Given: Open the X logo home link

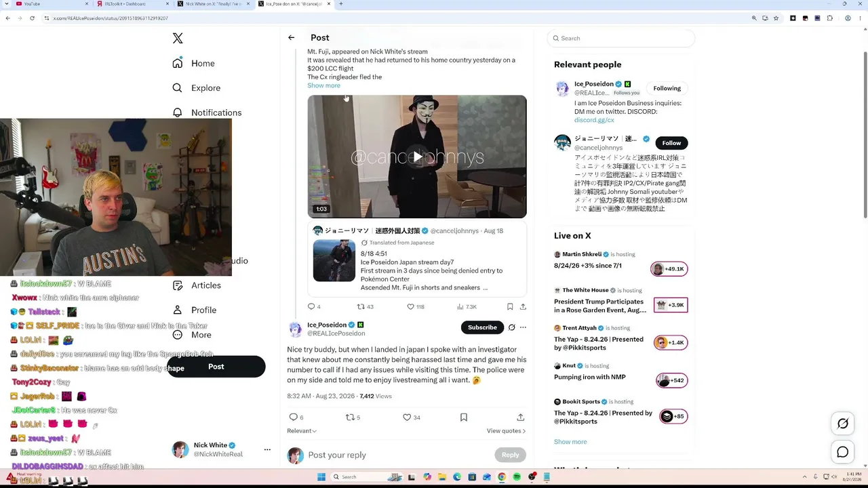Looking at the screenshot, I should point(178,39).
